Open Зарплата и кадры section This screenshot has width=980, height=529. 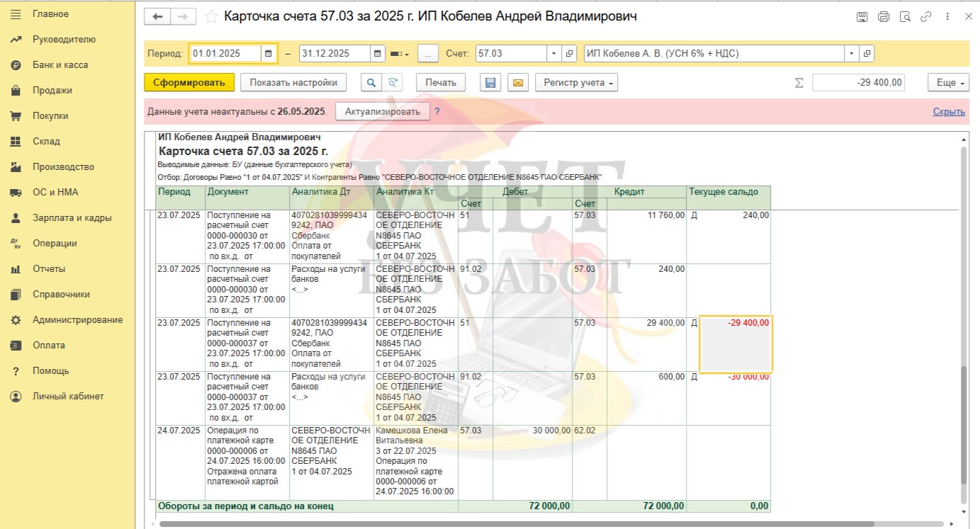67,217
